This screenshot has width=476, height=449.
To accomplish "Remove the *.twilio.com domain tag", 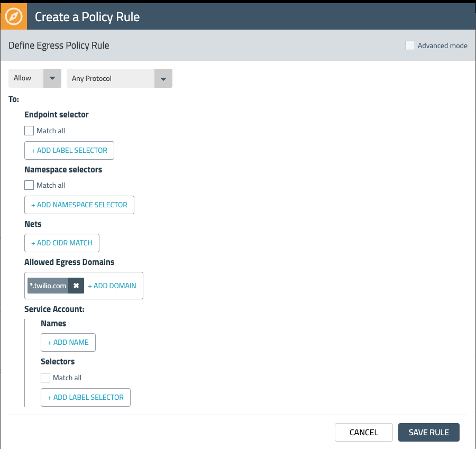I will (x=76, y=286).
